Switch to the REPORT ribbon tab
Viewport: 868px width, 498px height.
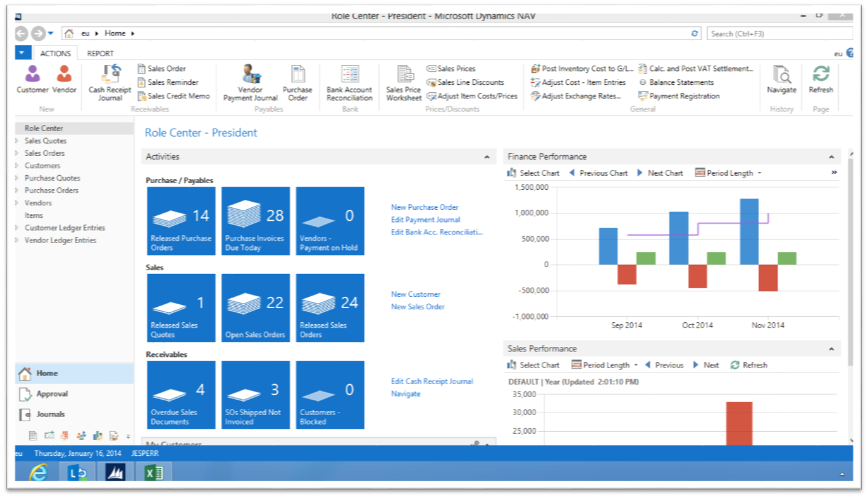[x=100, y=53]
